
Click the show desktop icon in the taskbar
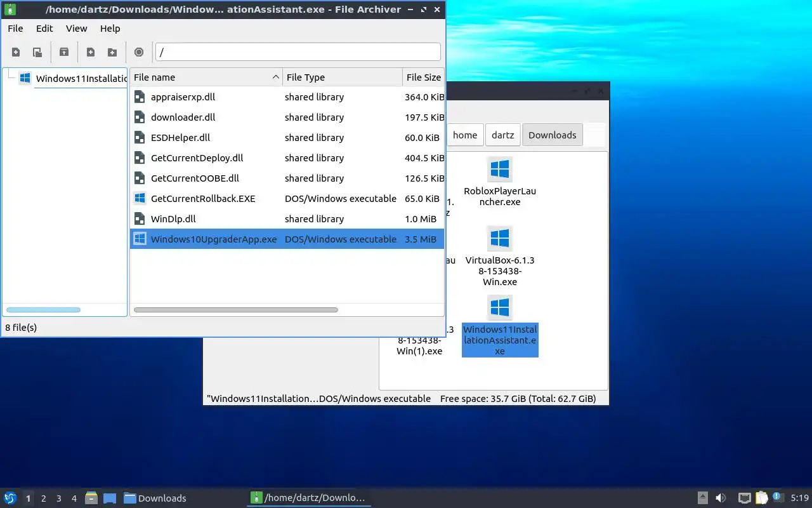(x=110, y=498)
